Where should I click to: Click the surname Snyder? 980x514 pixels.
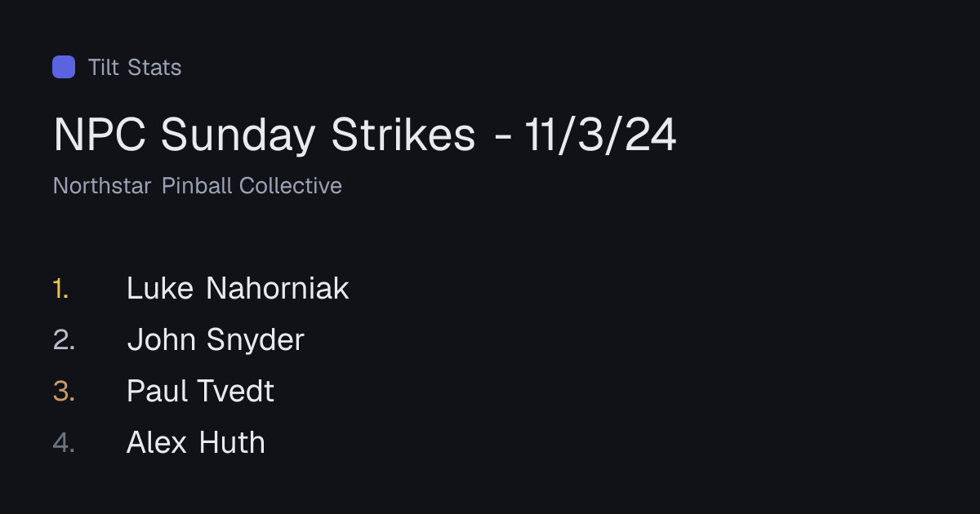pos(256,339)
